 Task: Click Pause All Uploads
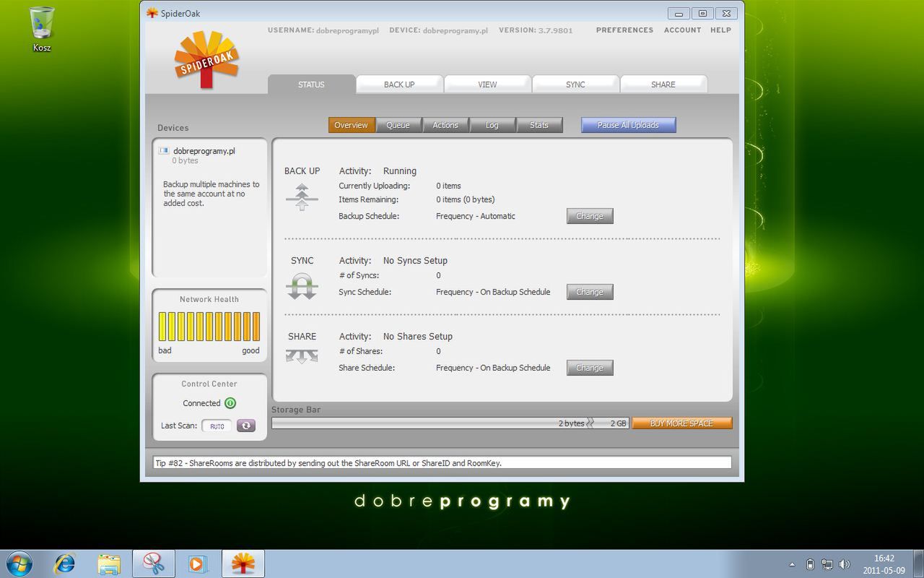[x=629, y=125]
